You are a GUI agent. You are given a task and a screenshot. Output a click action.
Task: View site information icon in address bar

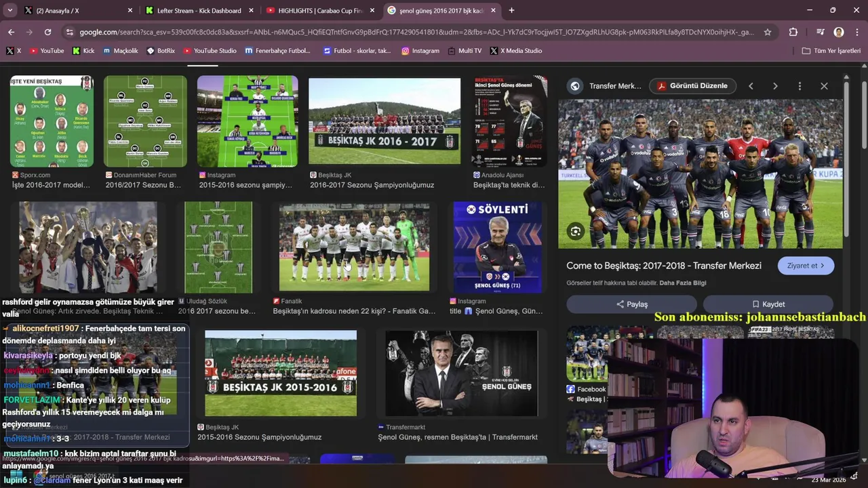point(69,32)
